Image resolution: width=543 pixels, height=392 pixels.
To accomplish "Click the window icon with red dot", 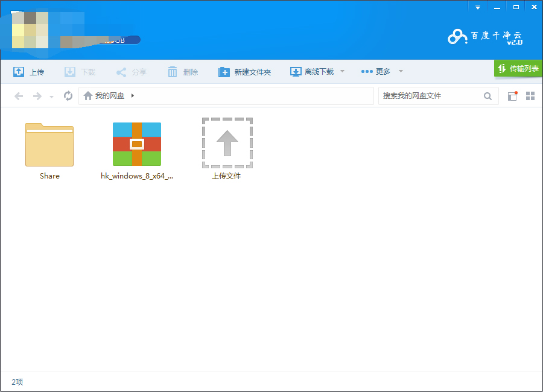I will (512, 96).
